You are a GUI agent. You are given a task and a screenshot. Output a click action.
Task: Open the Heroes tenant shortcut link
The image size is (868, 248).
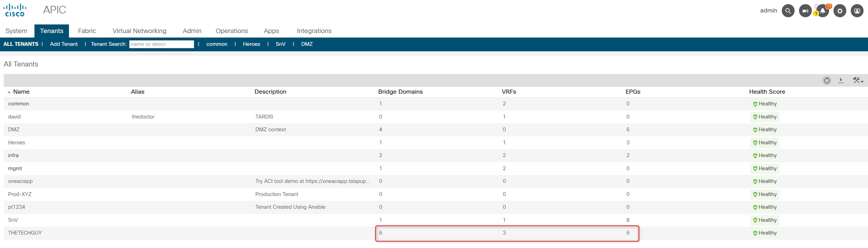click(251, 44)
